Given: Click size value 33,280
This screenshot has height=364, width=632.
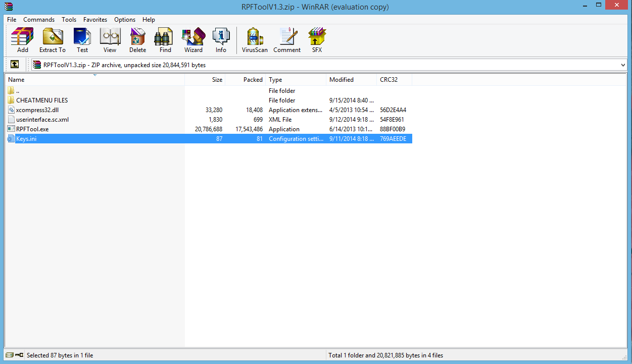Looking at the screenshot, I should [214, 110].
